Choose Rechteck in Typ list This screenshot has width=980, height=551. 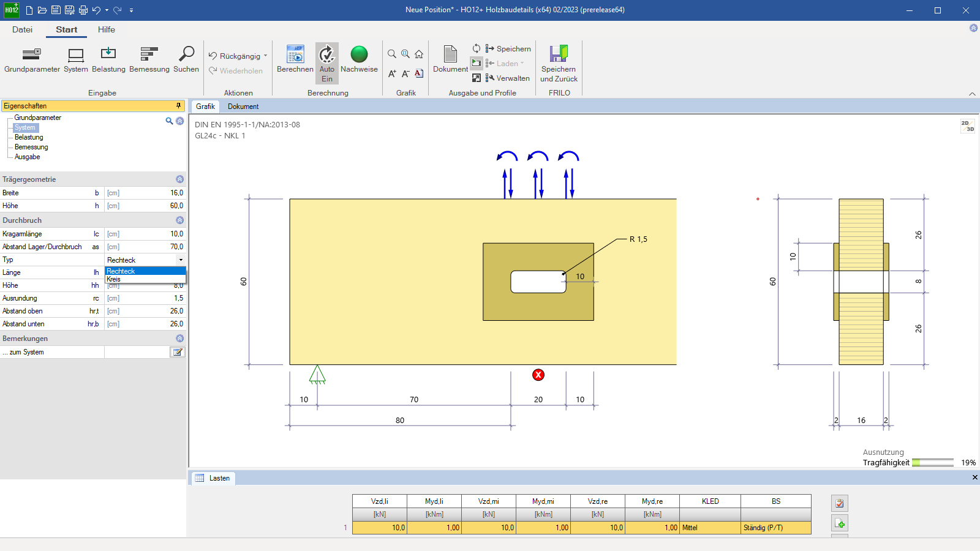click(x=145, y=271)
